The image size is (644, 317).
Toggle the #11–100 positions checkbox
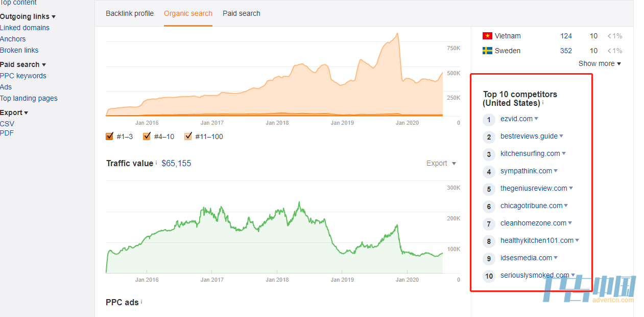tap(188, 136)
